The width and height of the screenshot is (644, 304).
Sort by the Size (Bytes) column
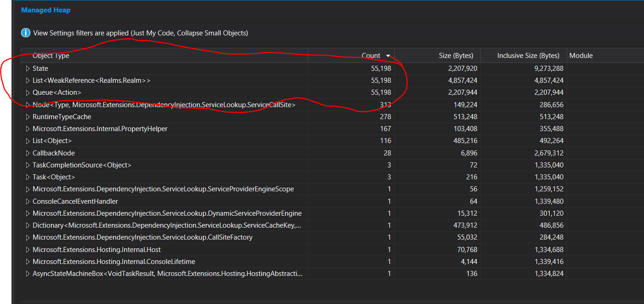(x=456, y=55)
